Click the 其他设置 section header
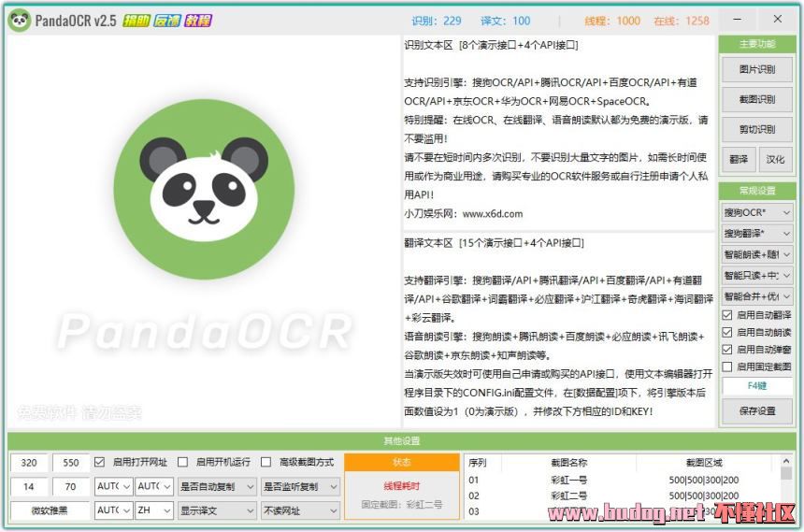Screen dimensions: 804x532 (401, 440)
